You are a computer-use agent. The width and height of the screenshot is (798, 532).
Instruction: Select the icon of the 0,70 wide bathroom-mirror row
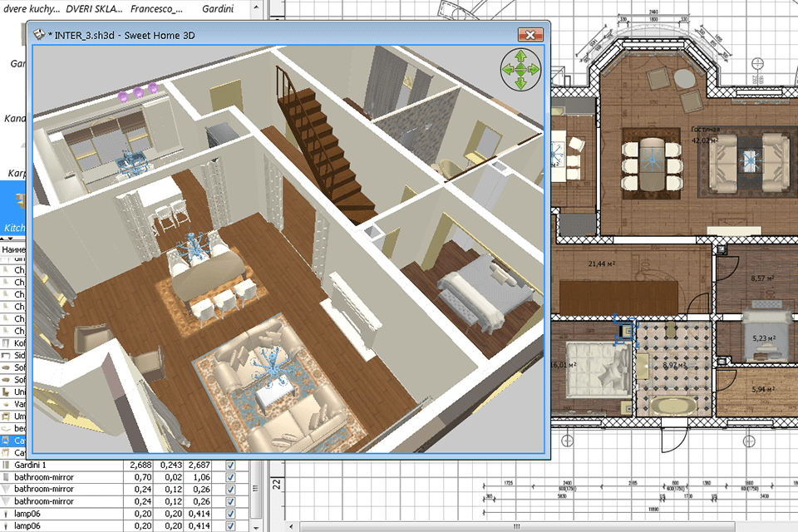click(6, 477)
